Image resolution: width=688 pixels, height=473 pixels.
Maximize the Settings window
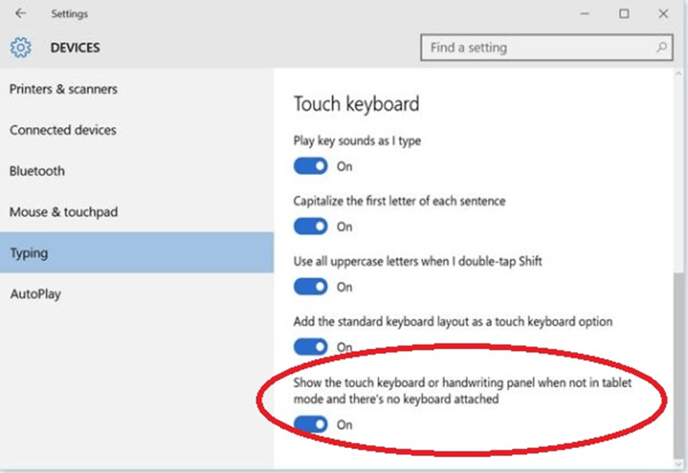(624, 14)
